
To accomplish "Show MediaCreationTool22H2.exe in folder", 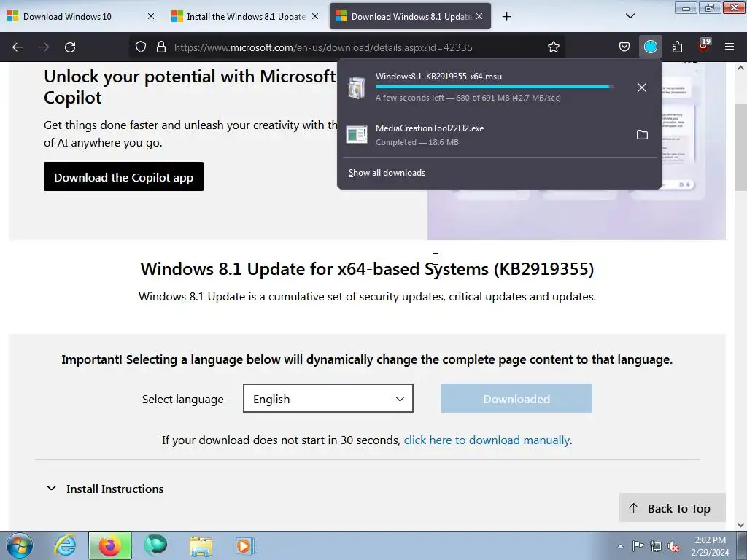I will click(x=642, y=135).
